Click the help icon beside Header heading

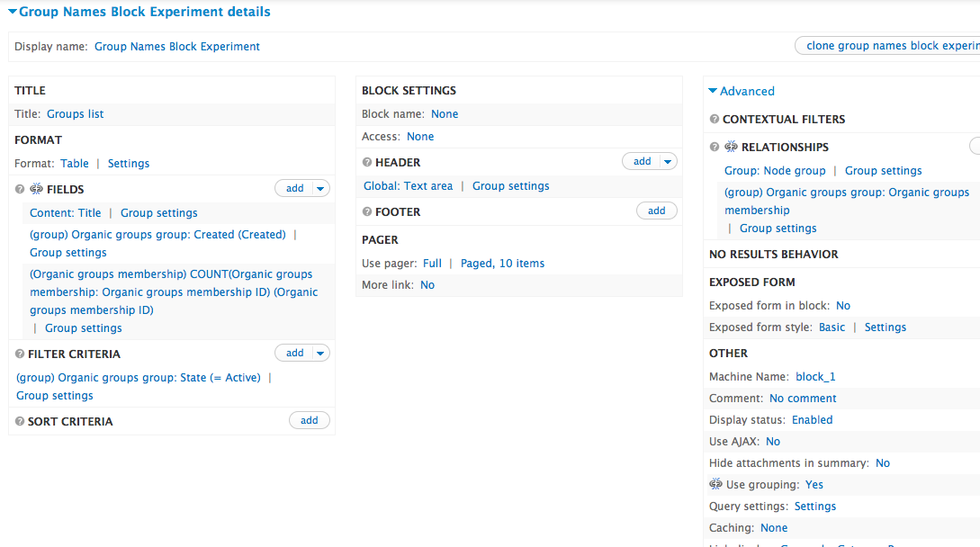(x=367, y=163)
